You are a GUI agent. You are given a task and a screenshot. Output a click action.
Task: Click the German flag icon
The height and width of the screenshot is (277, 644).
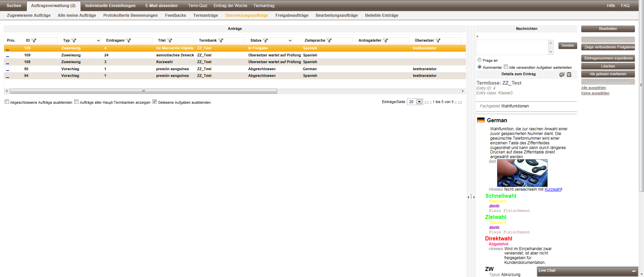point(481,120)
